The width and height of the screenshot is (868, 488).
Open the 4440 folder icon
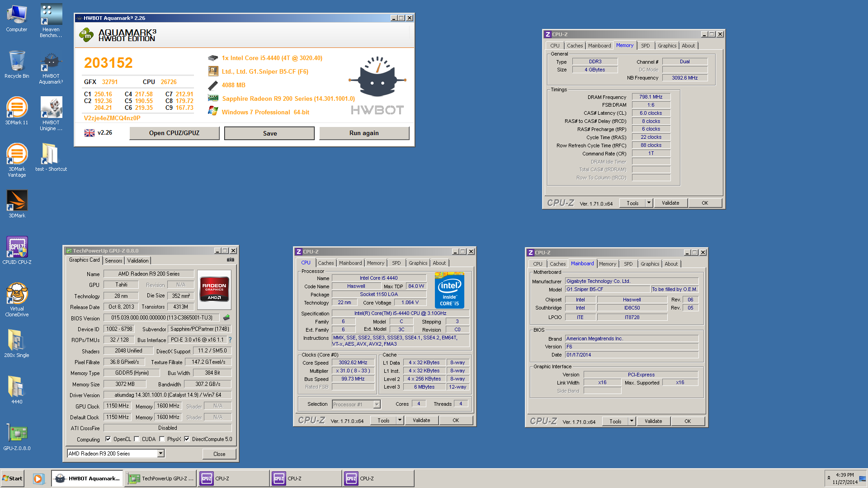[x=17, y=390]
